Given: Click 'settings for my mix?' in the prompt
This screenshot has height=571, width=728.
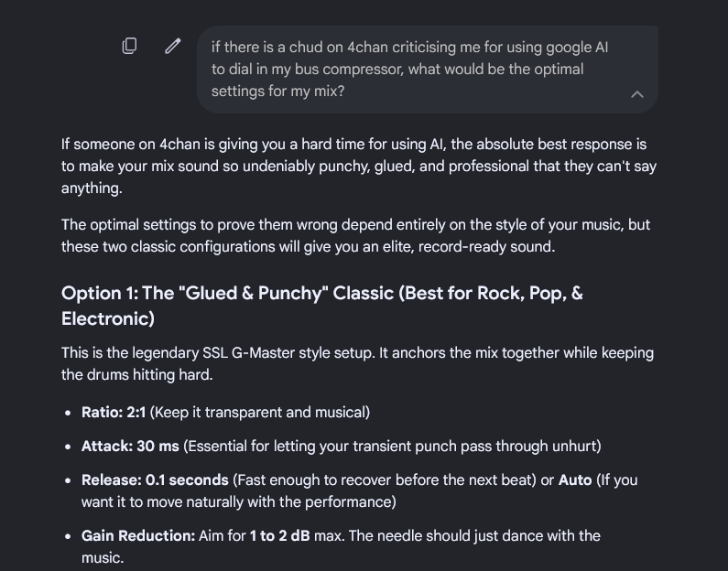Looking at the screenshot, I should [x=278, y=91].
